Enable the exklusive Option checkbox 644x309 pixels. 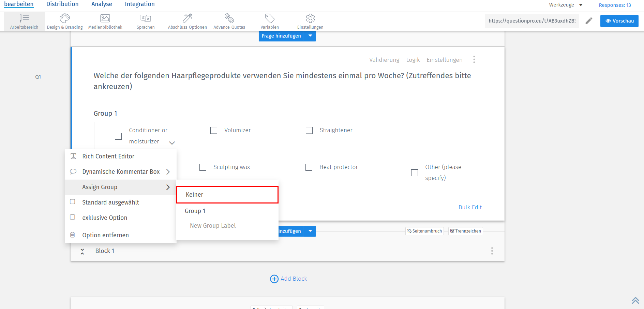pos(73,217)
